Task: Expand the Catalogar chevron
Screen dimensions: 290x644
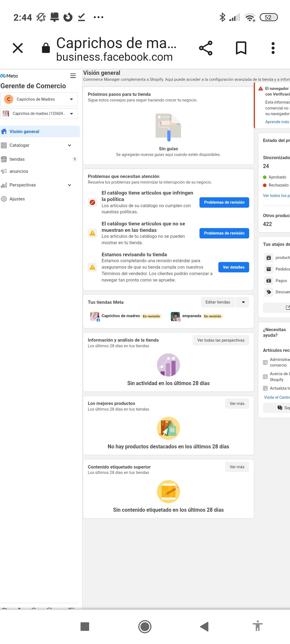Action: (x=70, y=145)
